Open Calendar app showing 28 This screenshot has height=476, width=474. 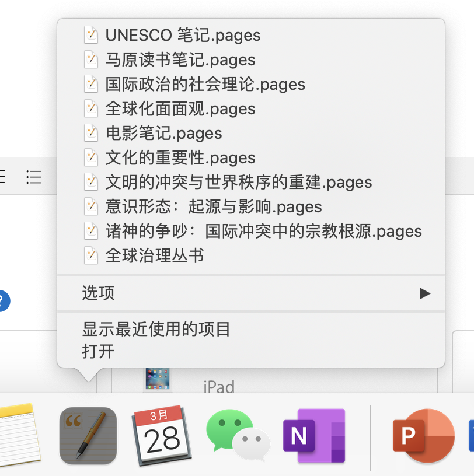coord(161,436)
